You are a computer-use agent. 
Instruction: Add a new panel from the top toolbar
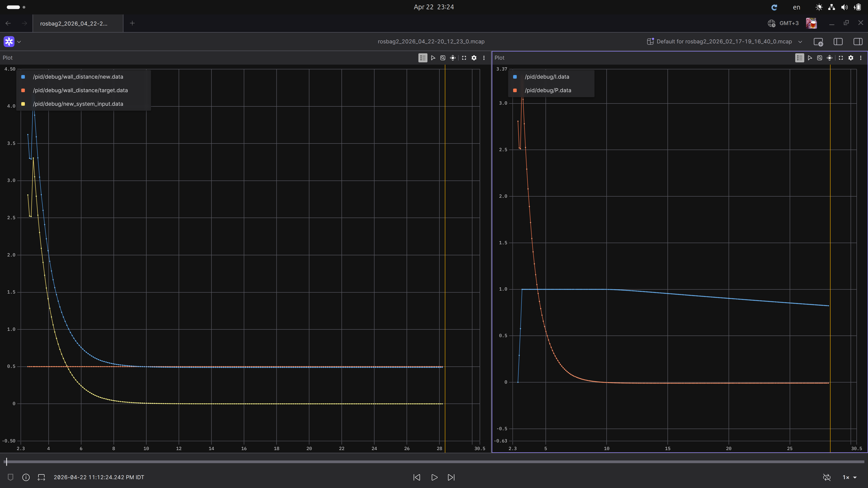819,41
